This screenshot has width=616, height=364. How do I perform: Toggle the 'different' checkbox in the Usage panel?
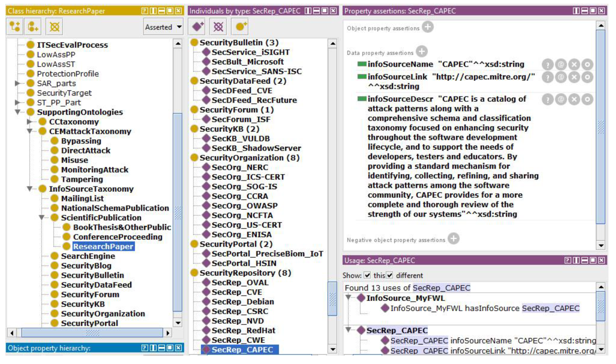click(x=390, y=275)
